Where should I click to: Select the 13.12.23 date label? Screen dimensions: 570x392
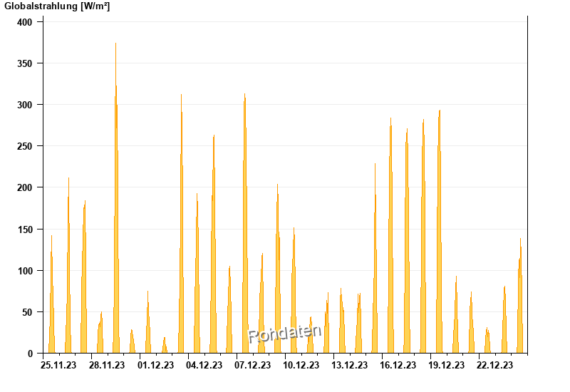pos(350,366)
